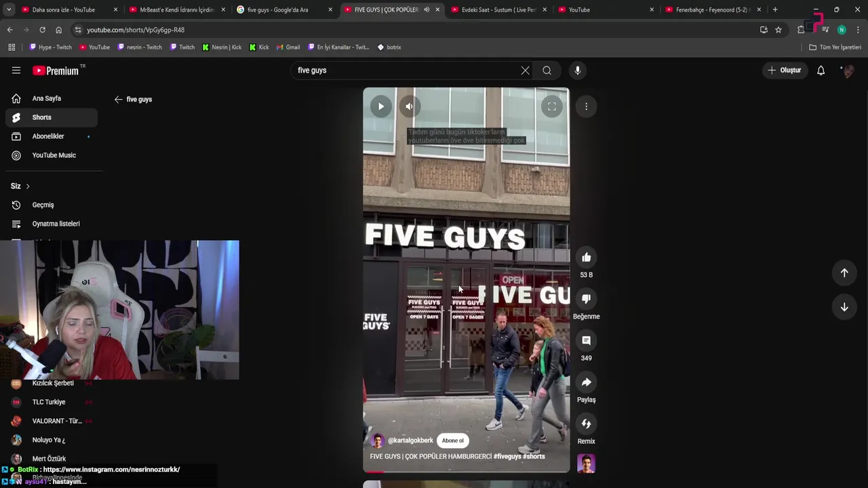
Task: Clear the five guys search text
Action: 525,70
